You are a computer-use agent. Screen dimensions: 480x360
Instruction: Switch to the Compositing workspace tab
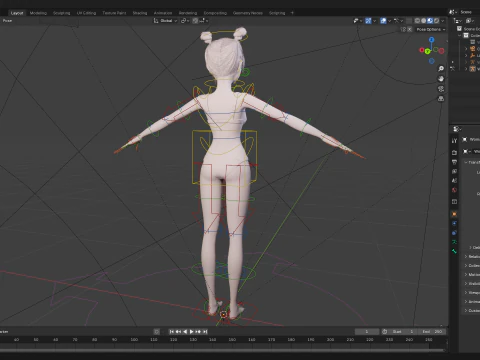click(215, 13)
